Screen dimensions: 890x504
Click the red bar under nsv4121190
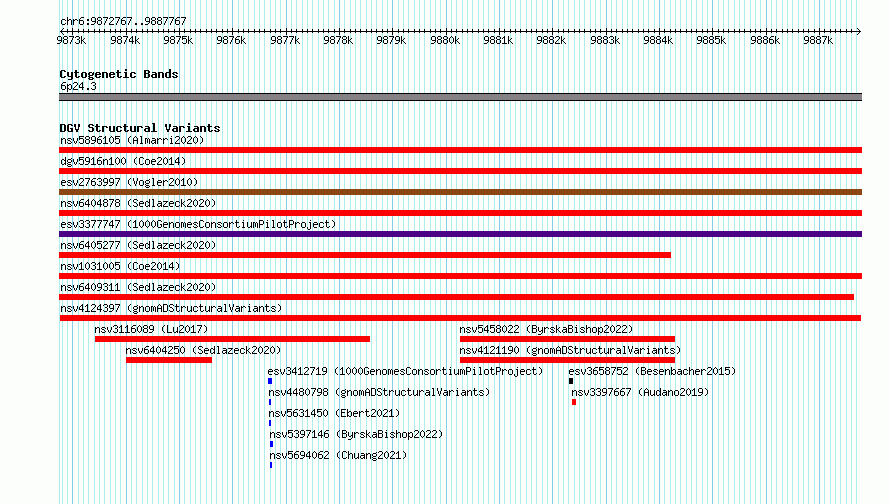[567, 360]
